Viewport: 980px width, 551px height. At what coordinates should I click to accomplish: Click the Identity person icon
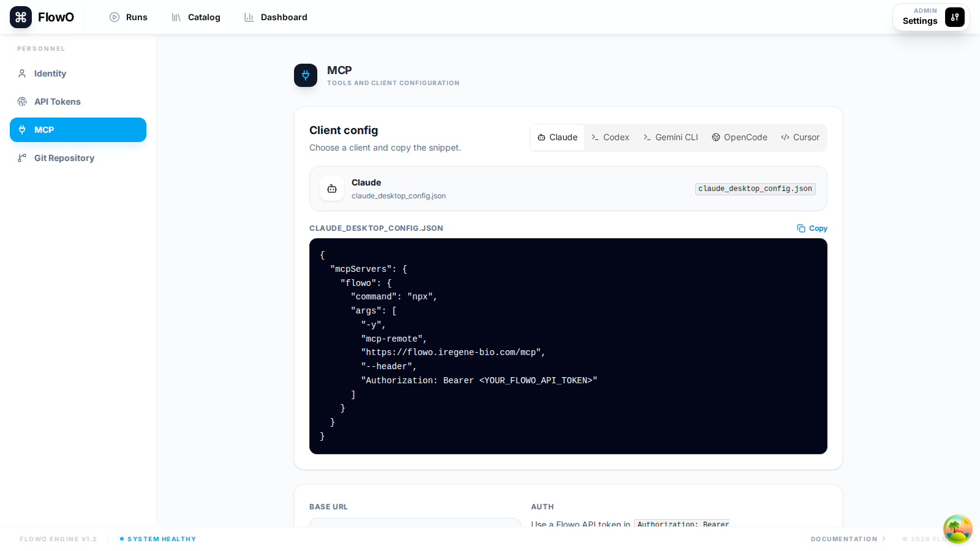pos(22,73)
